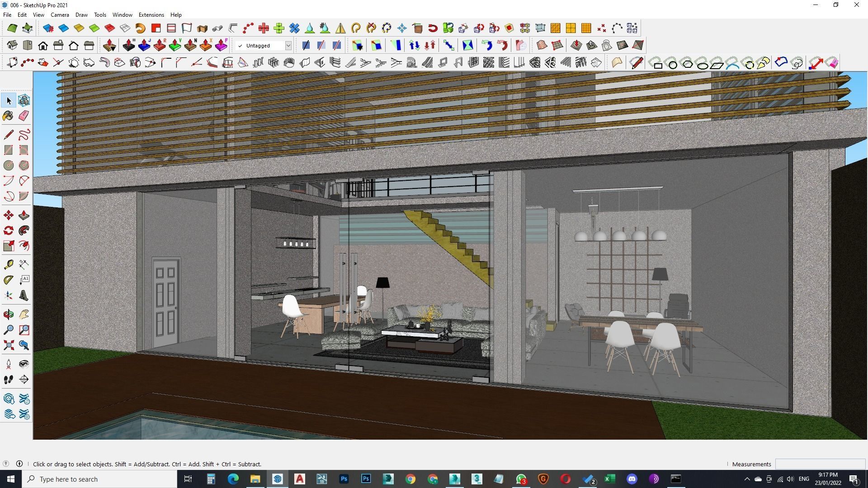Activate the Line pencil tool
868x488 pixels.
pos(8,135)
